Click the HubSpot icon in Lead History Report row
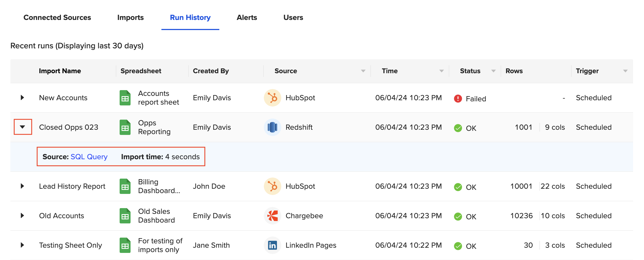 (x=272, y=186)
